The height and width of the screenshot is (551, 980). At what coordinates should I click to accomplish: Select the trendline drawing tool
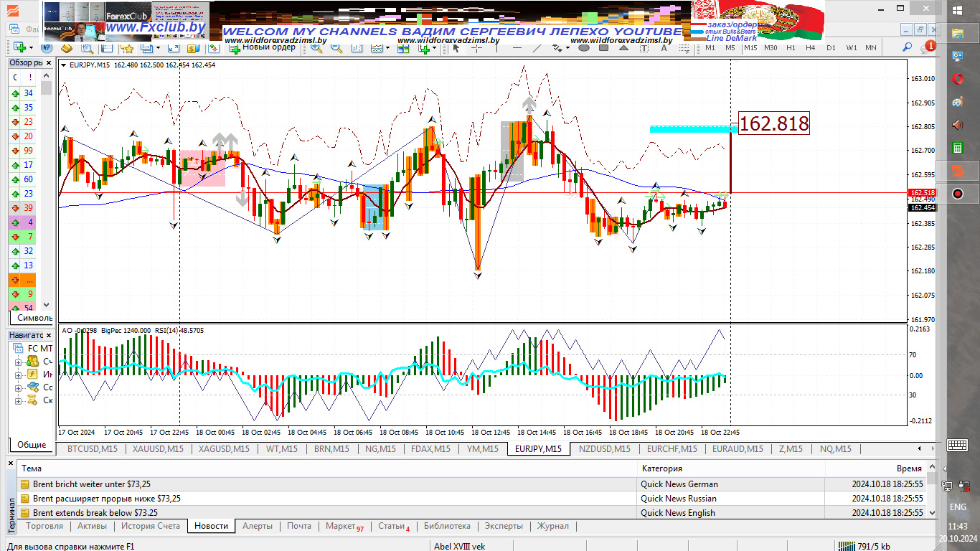[537, 48]
